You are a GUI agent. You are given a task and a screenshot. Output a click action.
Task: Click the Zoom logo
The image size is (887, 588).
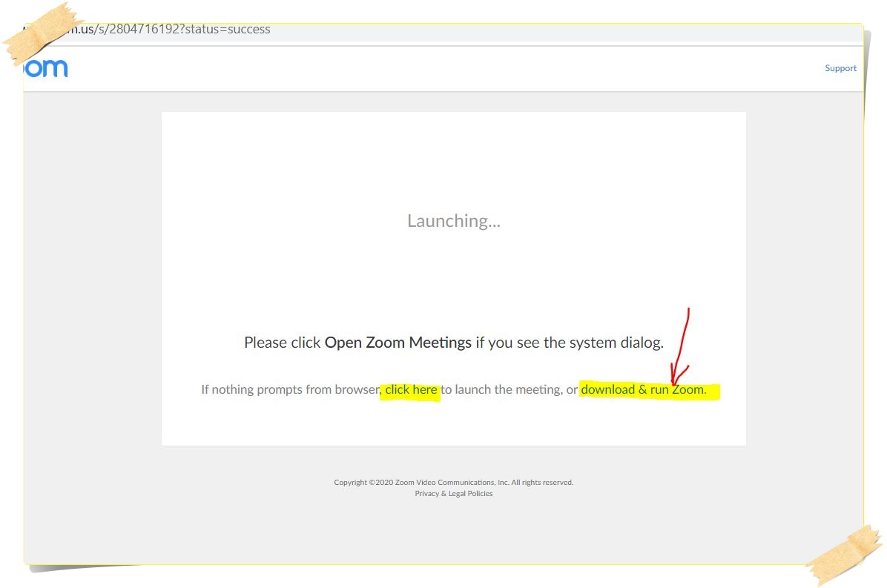point(47,68)
